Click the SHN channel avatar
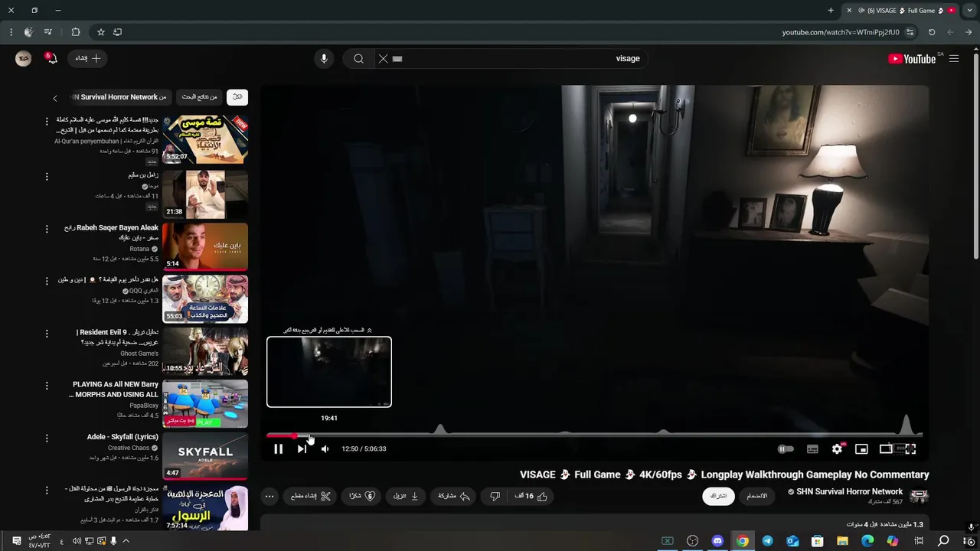This screenshot has width=980, height=551. (x=919, y=496)
